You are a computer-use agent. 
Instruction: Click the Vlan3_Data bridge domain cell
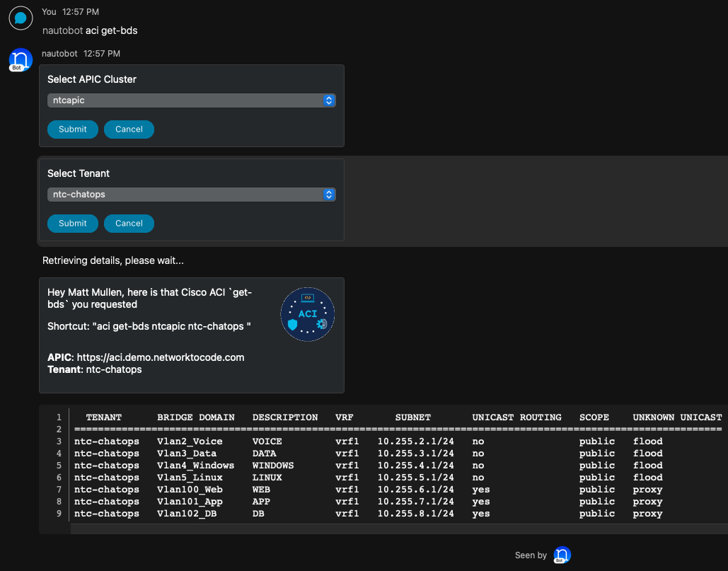tap(187, 454)
